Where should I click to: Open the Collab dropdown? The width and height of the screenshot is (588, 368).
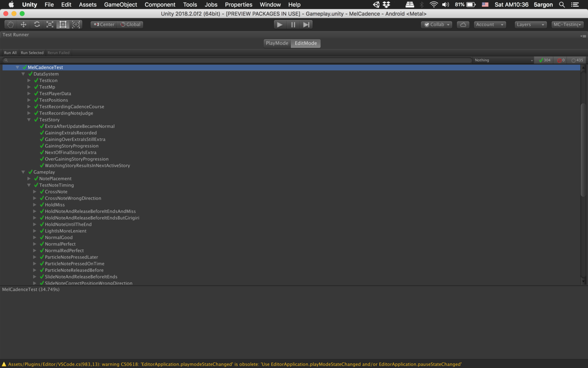(x=437, y=25)
